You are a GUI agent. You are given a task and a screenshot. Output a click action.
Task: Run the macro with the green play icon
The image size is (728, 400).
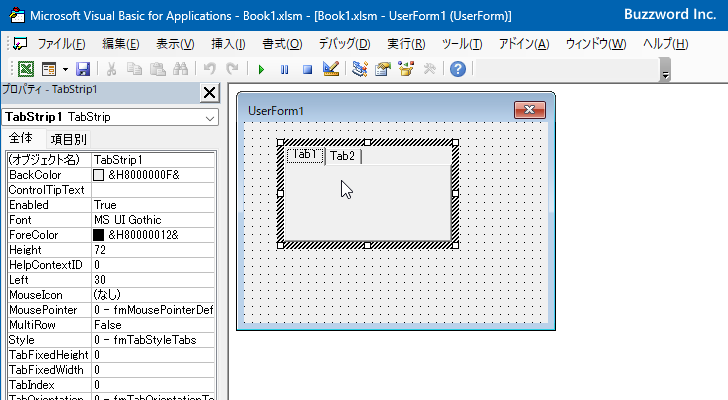point(261,69)
